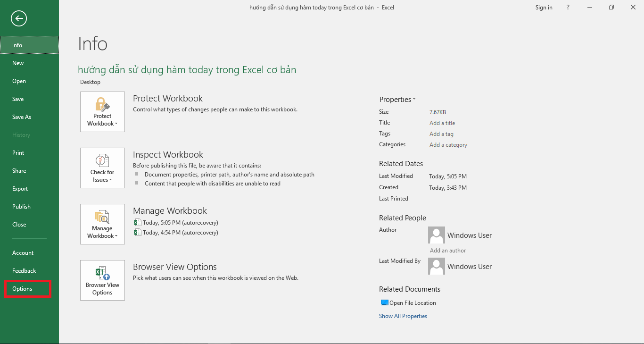This screenshot has width=644, height=344.
Task: Click the Last Modified By user avatar
Action: pyautogui.click(x=437, y=266)
